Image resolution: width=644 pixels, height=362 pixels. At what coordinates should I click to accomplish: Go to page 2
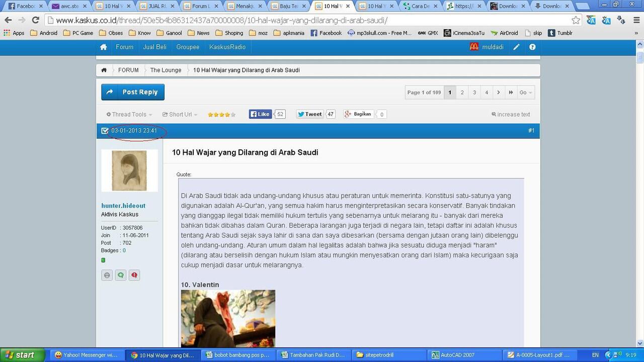[x=462, y=93]
